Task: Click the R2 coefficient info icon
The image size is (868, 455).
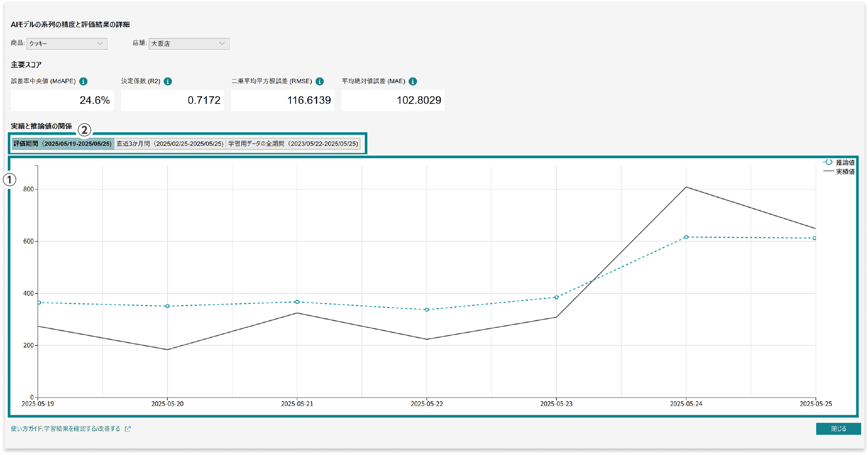Action: pyautogui.click(x=168, y=81)
